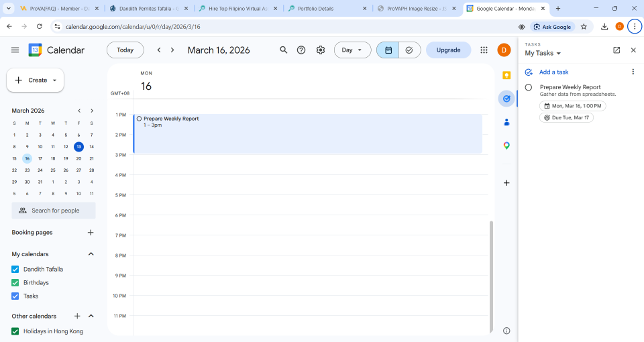
Task: Bookmark this page with star icon
Action: pyautogui.click(x=584, y=27)
